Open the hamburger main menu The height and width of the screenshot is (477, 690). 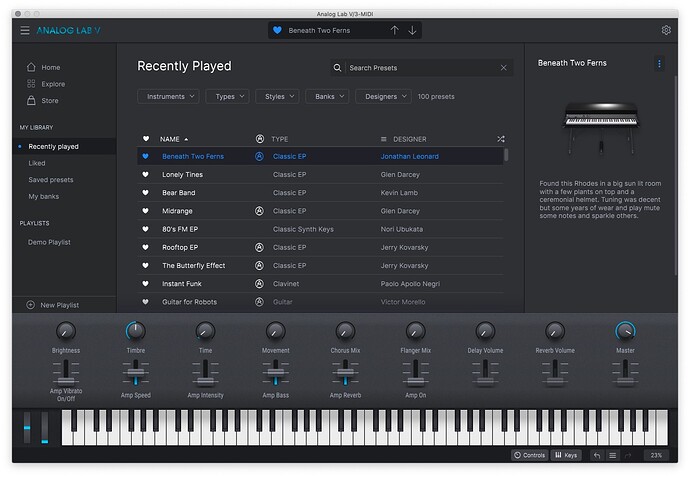[25, 30]
